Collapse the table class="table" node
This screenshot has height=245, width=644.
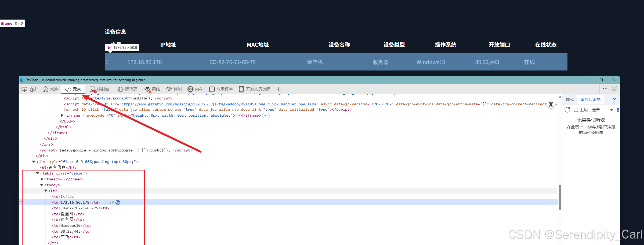coord(38,173)
